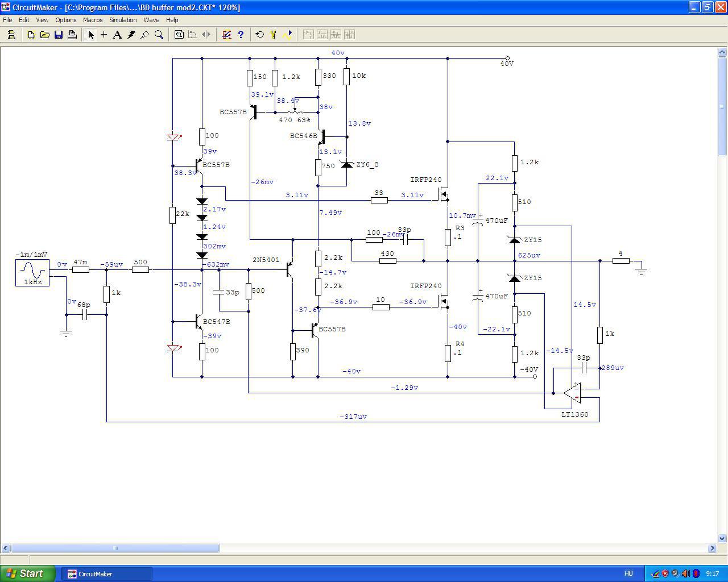Open the Edit menu
Screen dimensions: 728x582
[x=24, y=20]
